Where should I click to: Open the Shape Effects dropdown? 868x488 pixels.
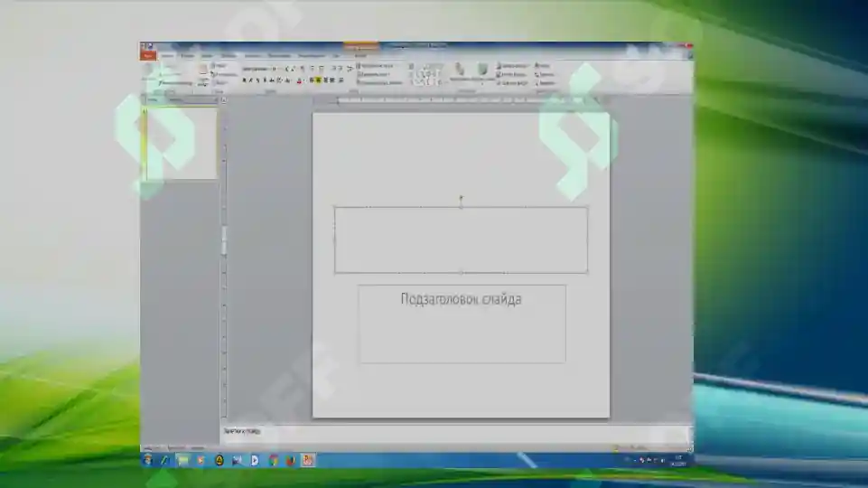511,83
